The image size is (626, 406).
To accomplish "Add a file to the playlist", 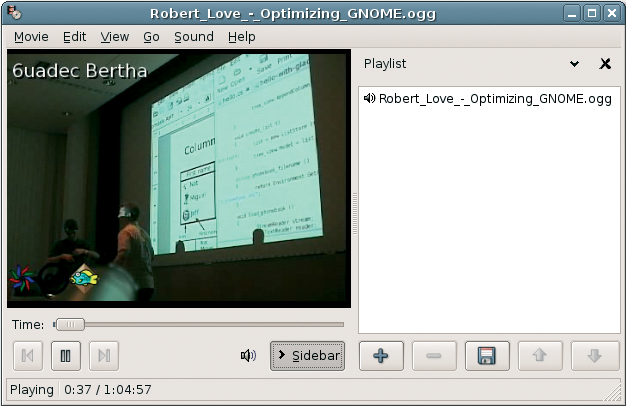I will pos(381,356).
